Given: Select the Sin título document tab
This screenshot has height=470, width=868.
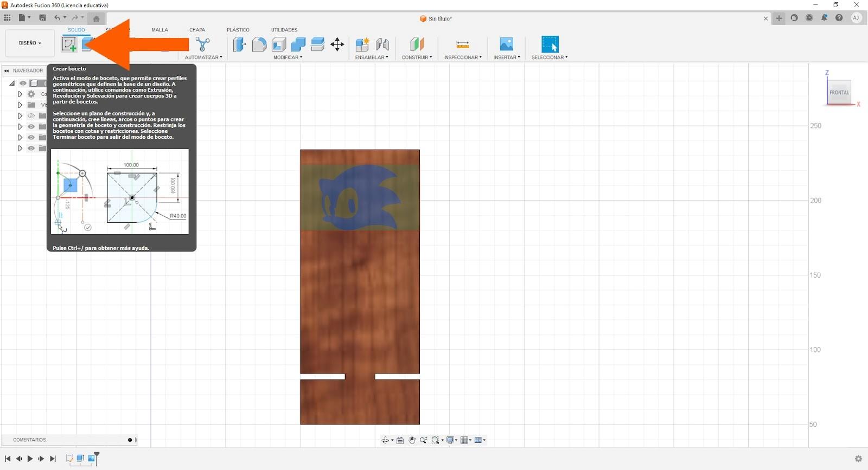Looking at the screenshot, I should pos(436,18).
